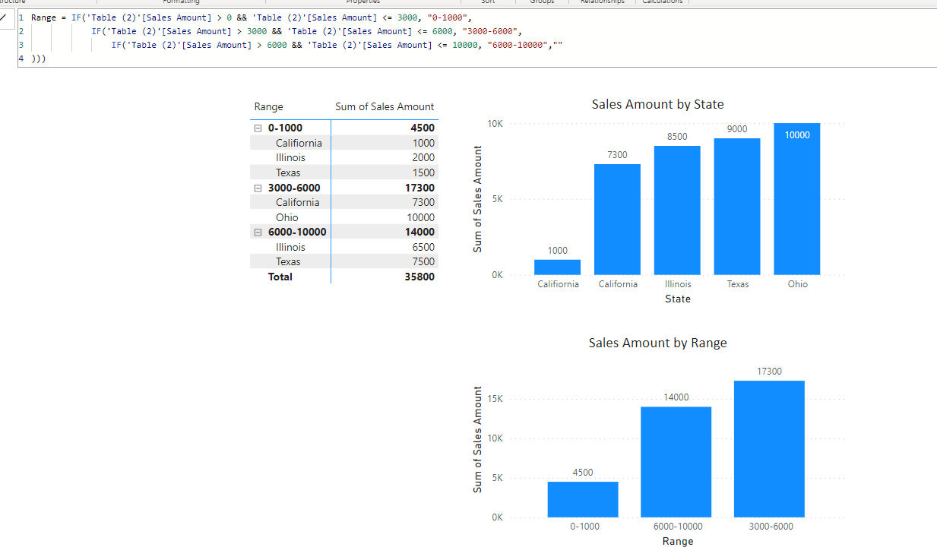Select the 1500 value cell in the matrix

423,172
